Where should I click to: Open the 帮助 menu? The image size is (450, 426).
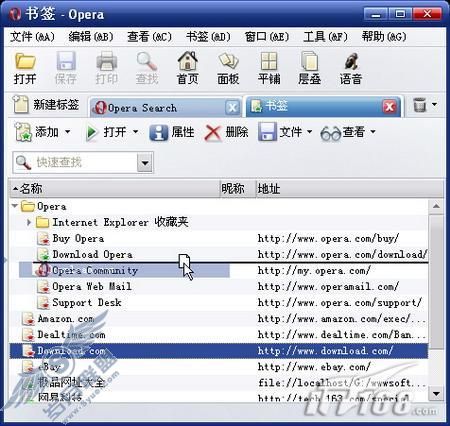point(384,37)
